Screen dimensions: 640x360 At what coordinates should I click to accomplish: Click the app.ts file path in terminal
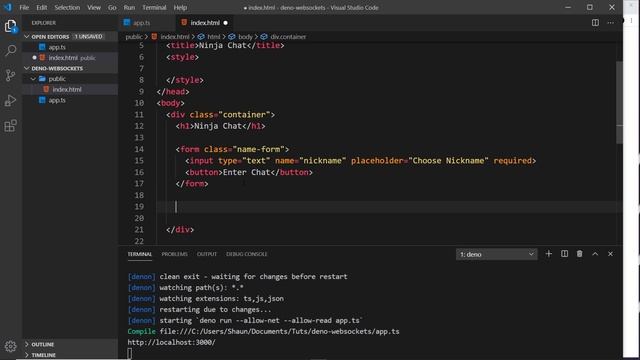click(279, 331)
